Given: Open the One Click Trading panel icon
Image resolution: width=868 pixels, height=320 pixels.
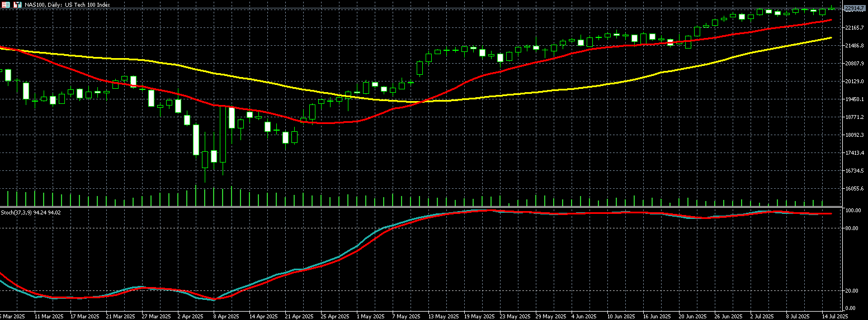Looking at the screenshot, I should pos(6,4).
